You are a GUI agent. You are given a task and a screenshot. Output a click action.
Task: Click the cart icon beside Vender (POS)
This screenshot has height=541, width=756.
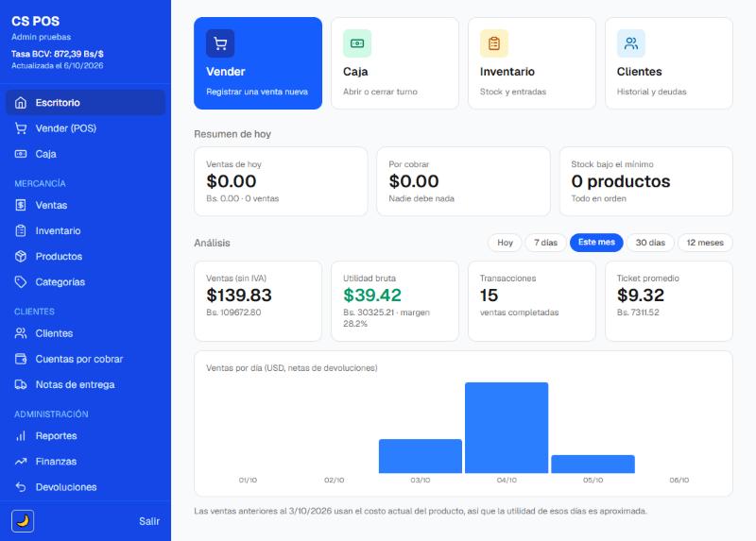[x=20, y=128]
